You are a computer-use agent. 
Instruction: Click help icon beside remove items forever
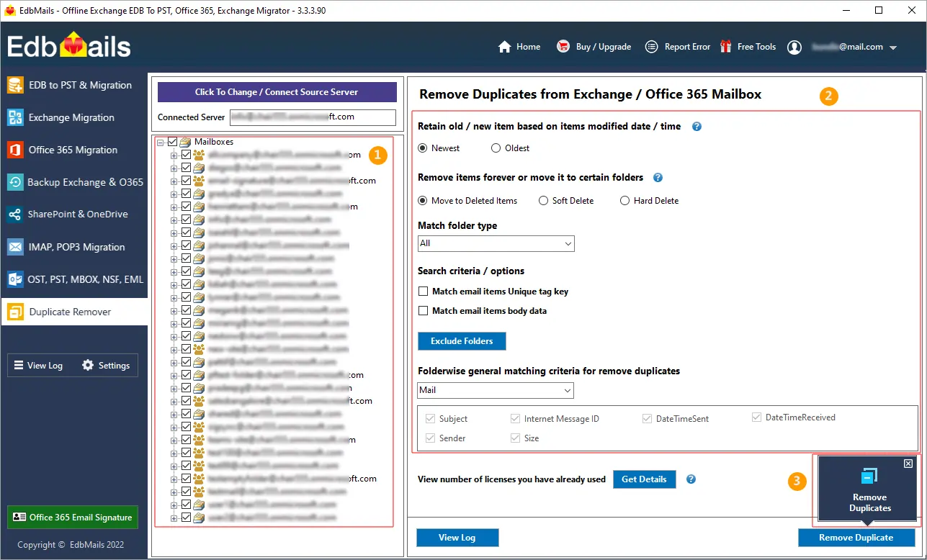tap(658, 178)
